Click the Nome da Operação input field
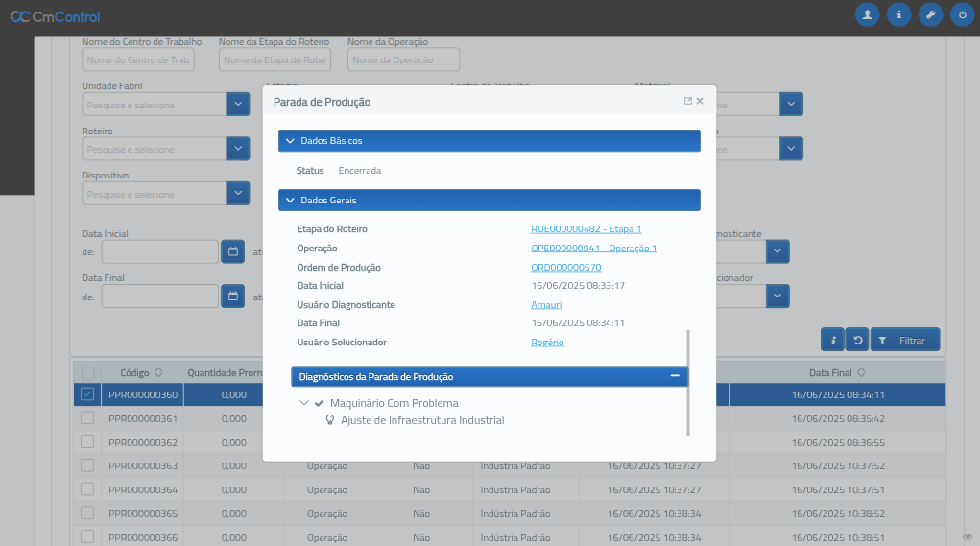The width and height of the screenshot is (980, 546). pos(404,59)
